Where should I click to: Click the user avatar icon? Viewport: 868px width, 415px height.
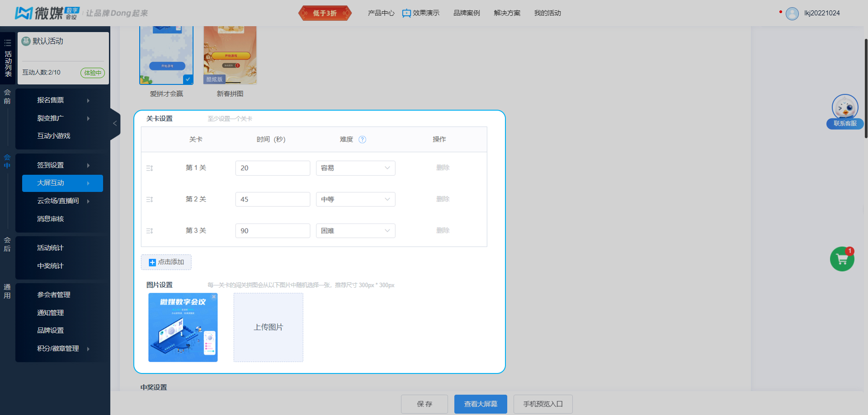click(x=792, y=14)
